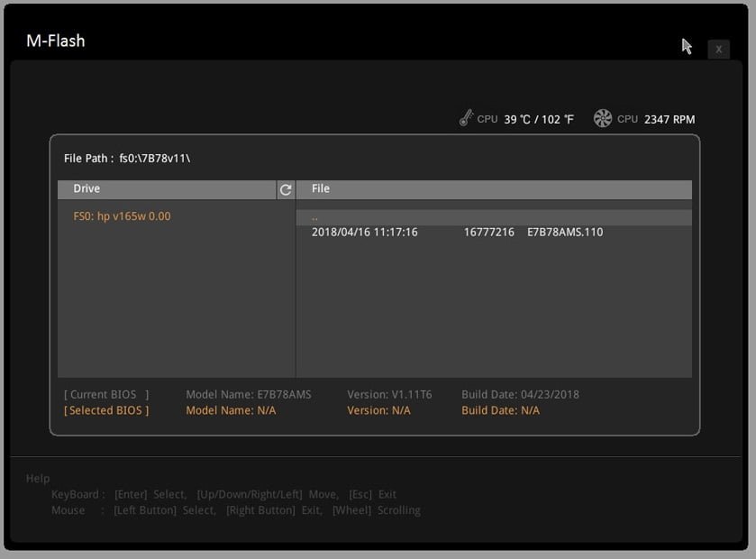
Task: Click the file path fs0:\7B78v11\ text
Action: tap(154, 159)
